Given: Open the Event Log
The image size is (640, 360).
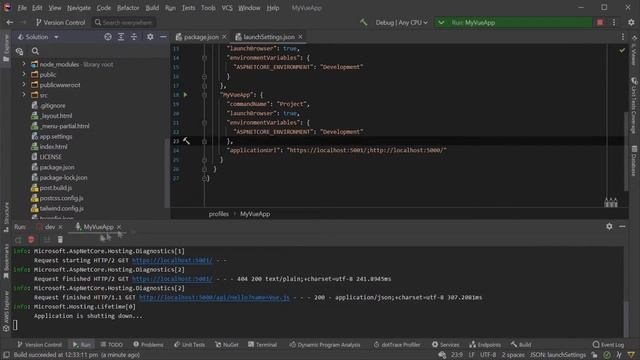Looking at the screenshot, I should [608, 344].
